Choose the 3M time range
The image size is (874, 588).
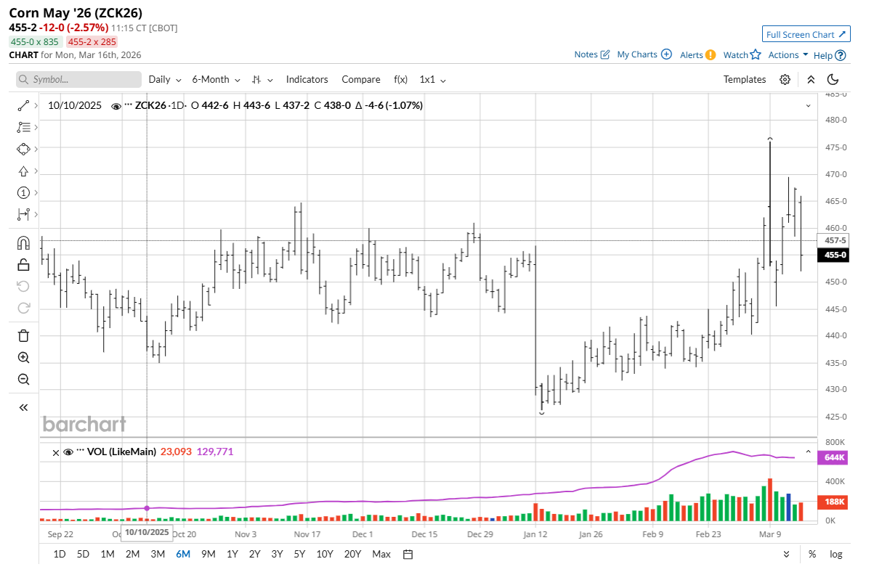point(158,555)
